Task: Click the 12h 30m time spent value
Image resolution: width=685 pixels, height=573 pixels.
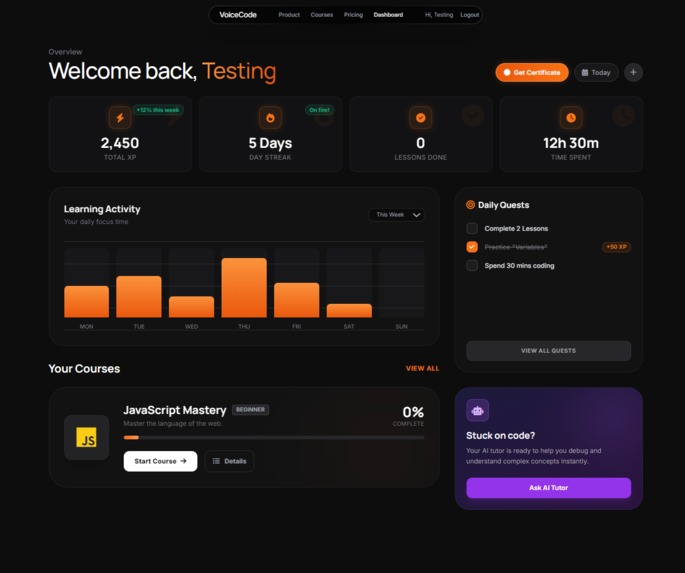Action: [x=571, y=143]
